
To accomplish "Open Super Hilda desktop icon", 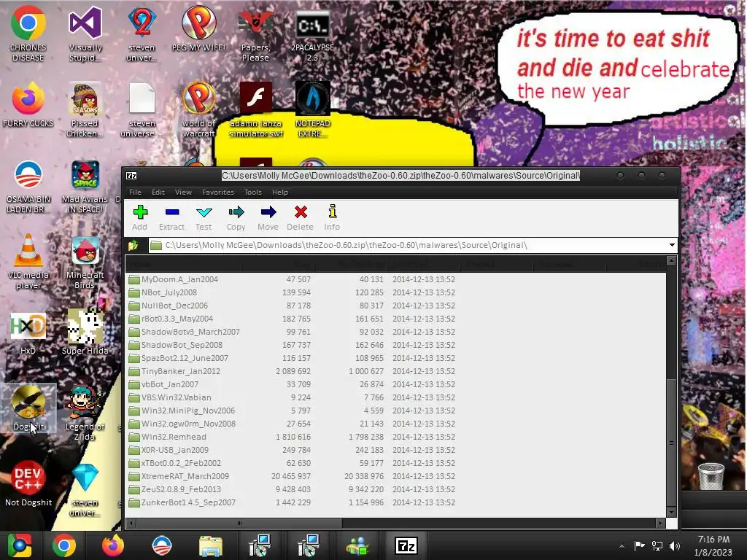I will coord(85,332).
